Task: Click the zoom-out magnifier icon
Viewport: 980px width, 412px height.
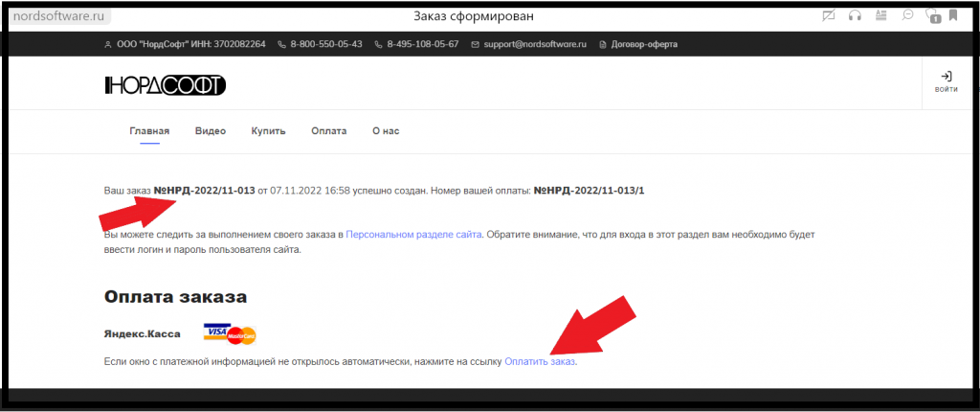Action: (x=907, y=15)
